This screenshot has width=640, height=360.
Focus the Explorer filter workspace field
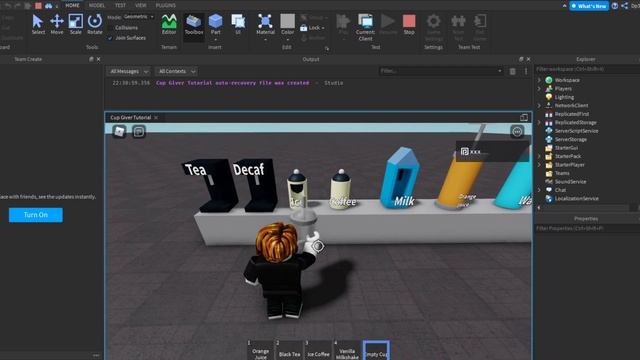click(587, 69)
